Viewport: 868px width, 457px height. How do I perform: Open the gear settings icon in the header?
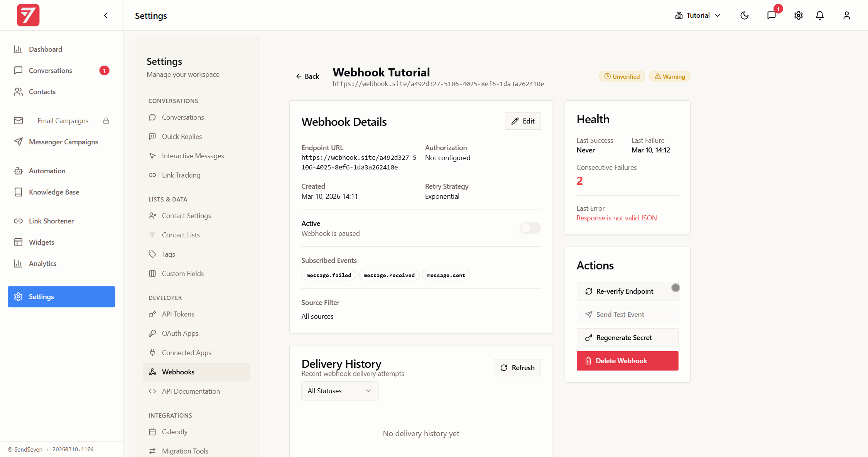point(799,15)
